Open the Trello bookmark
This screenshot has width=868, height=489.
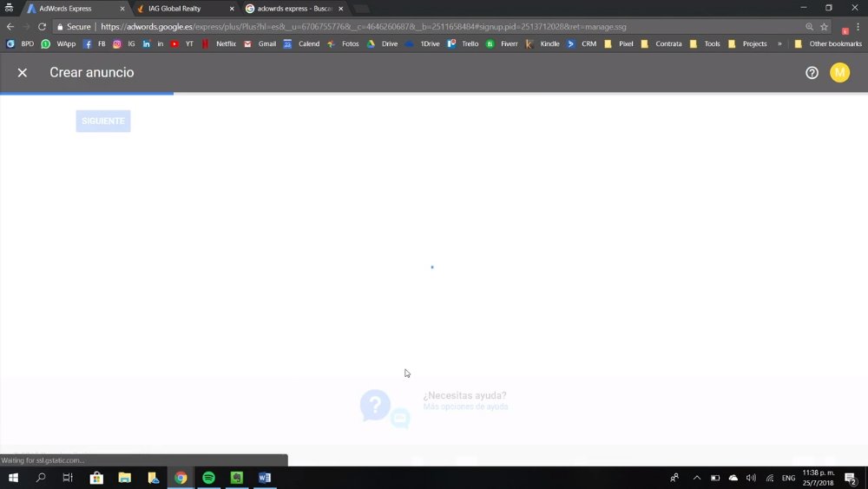(463, 43)
